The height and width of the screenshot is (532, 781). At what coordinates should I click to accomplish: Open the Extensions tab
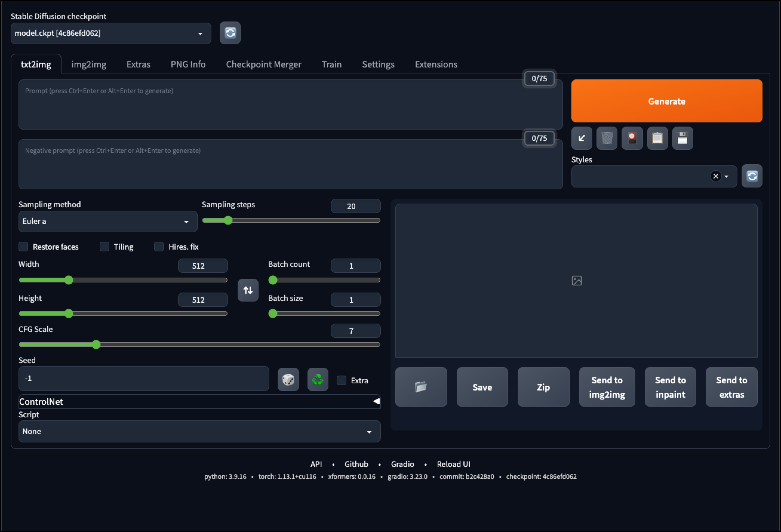pos(436,64)
